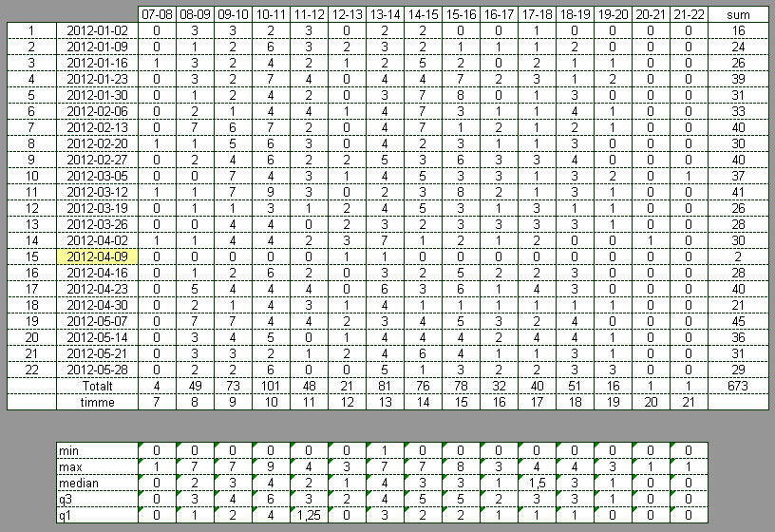Click the min row label
Image resolution: width=775 pixels, height=532 pixels.
[98, 450]
